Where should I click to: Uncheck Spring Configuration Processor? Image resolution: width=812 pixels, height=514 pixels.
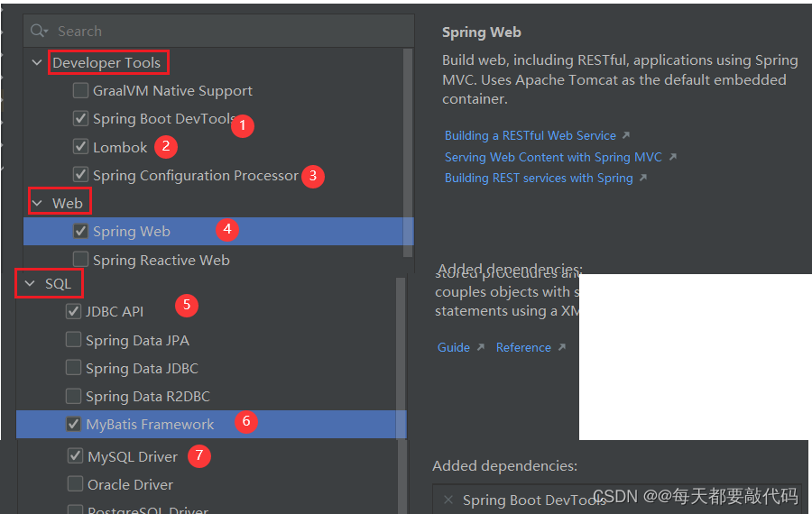click(80, 174)
